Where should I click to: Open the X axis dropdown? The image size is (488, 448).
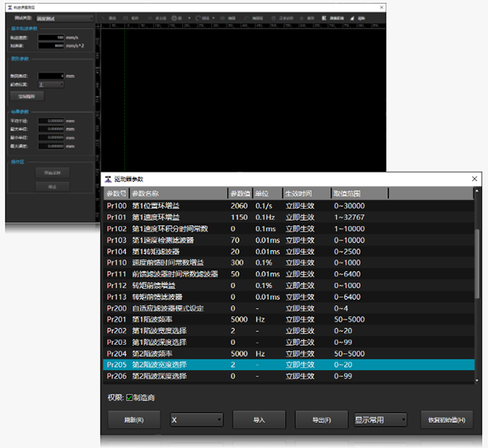click(196, 420)
